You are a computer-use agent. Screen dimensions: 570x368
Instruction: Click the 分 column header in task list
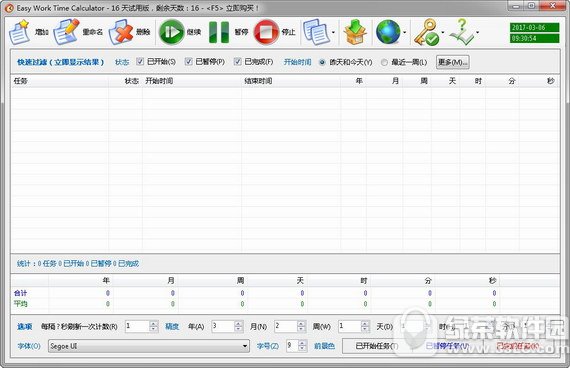tap(502, 81)
